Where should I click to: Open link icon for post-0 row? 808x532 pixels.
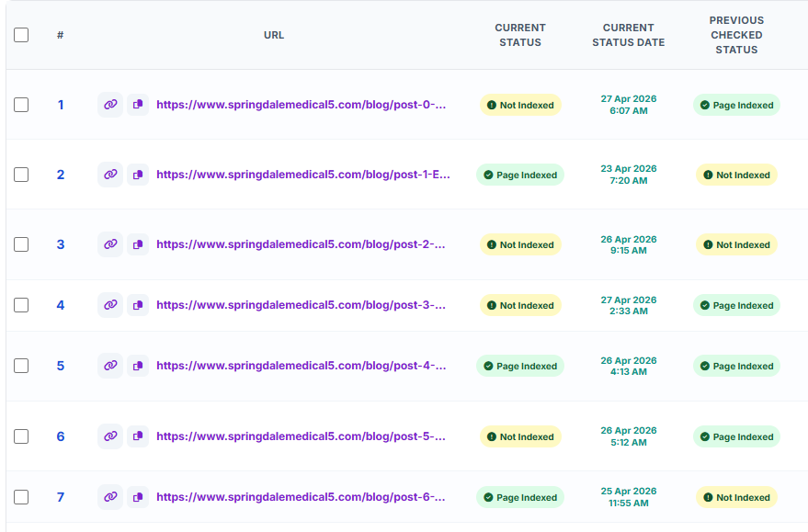pos(110,105)
